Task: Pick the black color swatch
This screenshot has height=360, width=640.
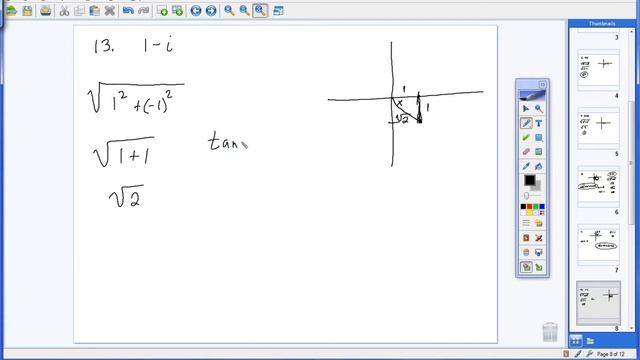Action: coord(523,207)
